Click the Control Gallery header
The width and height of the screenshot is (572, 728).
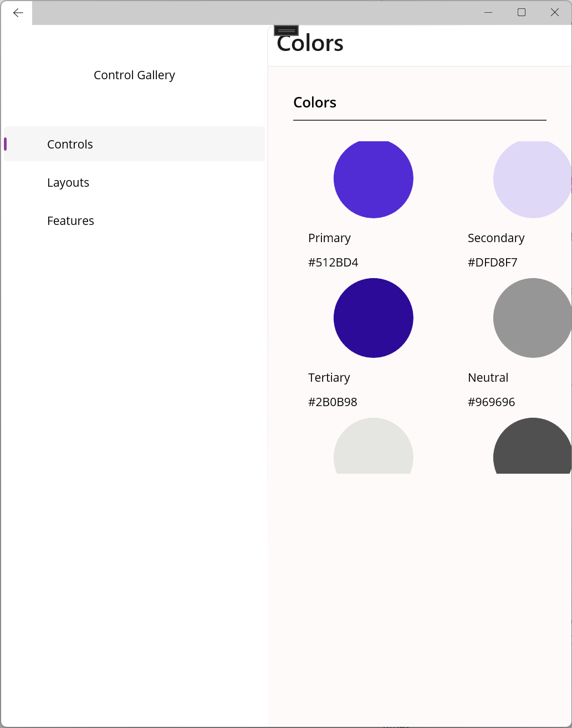coord(134,75)
